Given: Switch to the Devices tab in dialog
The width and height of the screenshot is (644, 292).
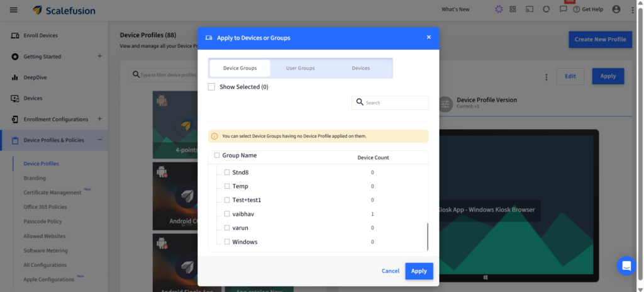Looking at the screenshot, I should (x=360, y=68).
